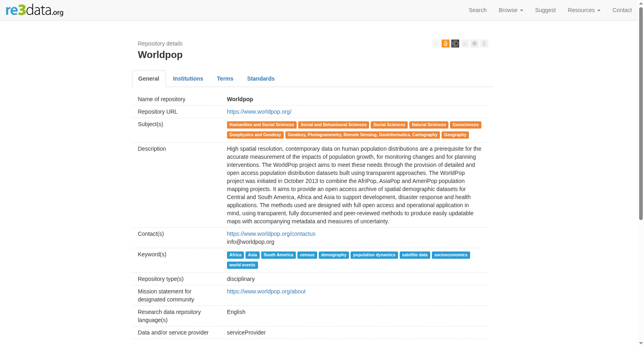Click the 'Name of repository' row label
Image resolution: width=644 pixels, height=347 pixels.
162,99
